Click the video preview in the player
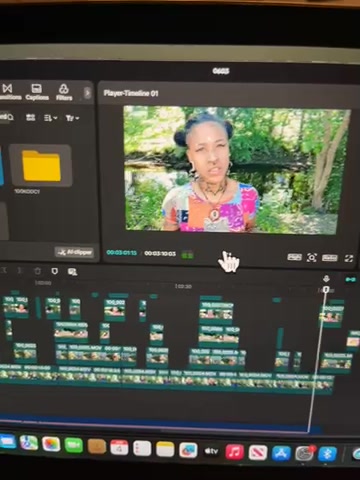Screen dimensions: 360x480 click(236, 169)
